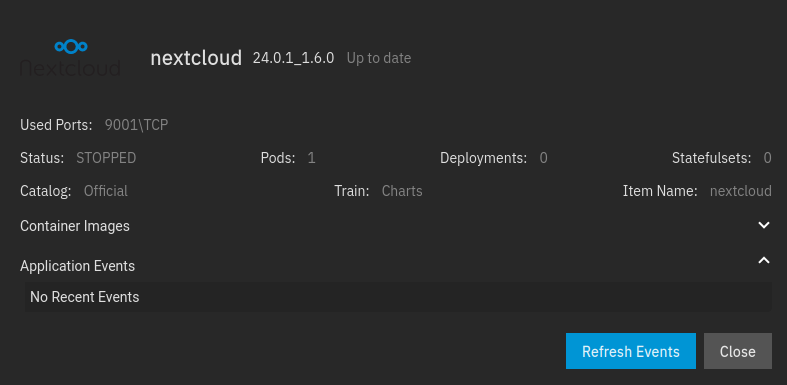Image resolution: width=787 pixels, height=385 pixels.
Task: Select the Application Events header label
Action: coord(77,266)
